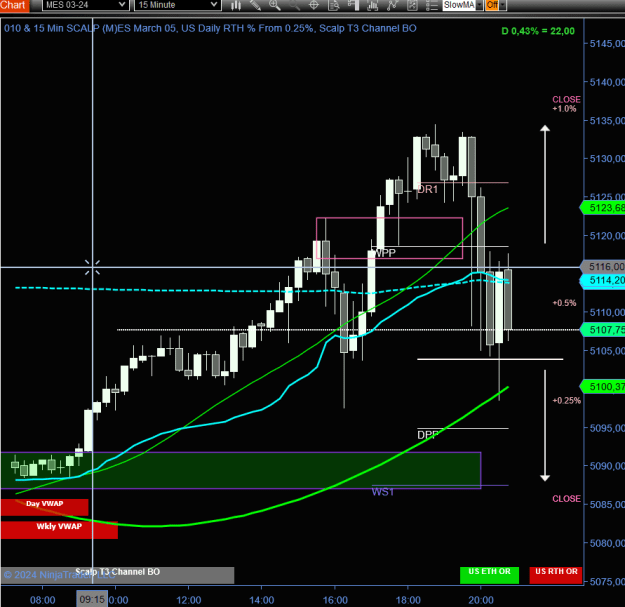625x607 pixels.
Task: Open the 15 Minute interval dropdown
Action: tap(177, 5)
